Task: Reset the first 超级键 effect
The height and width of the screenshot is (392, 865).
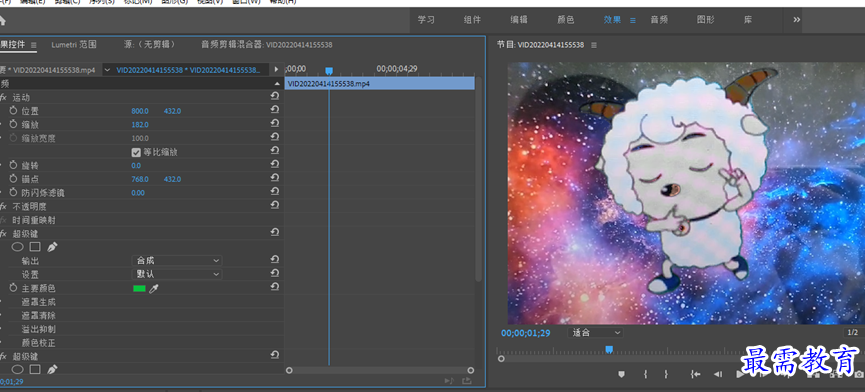Action: coord(275,233)
